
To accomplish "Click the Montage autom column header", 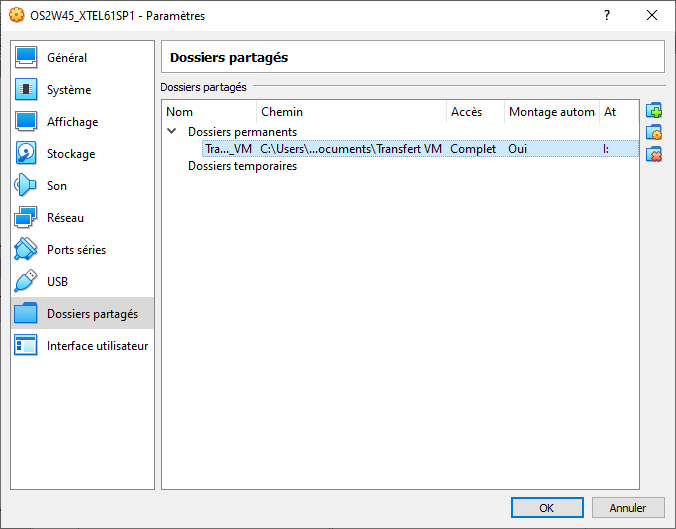I will (551, 112).
